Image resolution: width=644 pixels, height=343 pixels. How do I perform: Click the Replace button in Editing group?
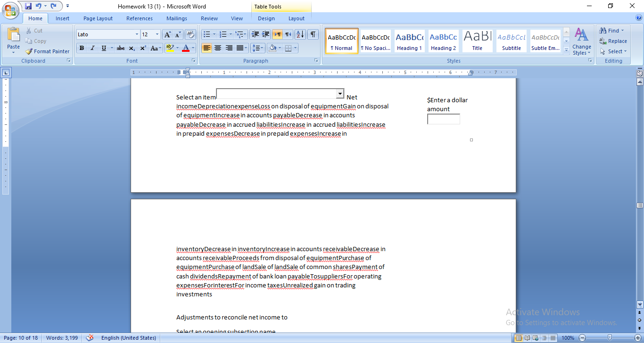click(x=613, y=41)
